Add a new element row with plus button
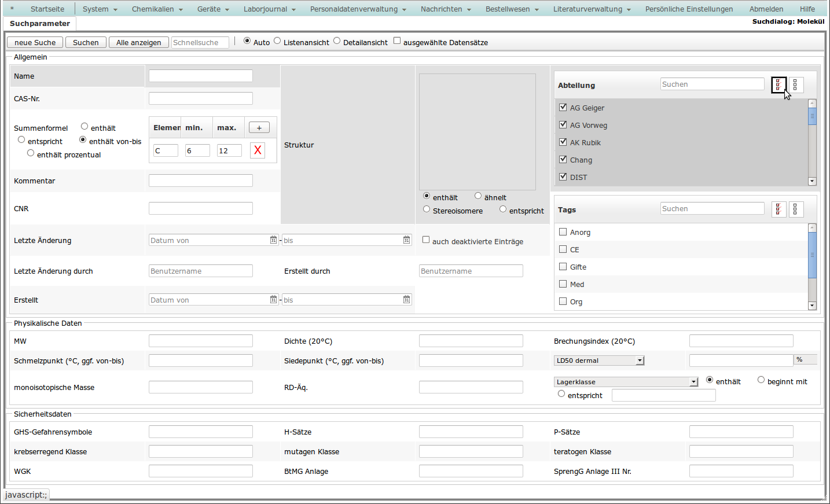The width and height of the screenshot is (830, 504). pyautogui.click(x=259, y=128)
